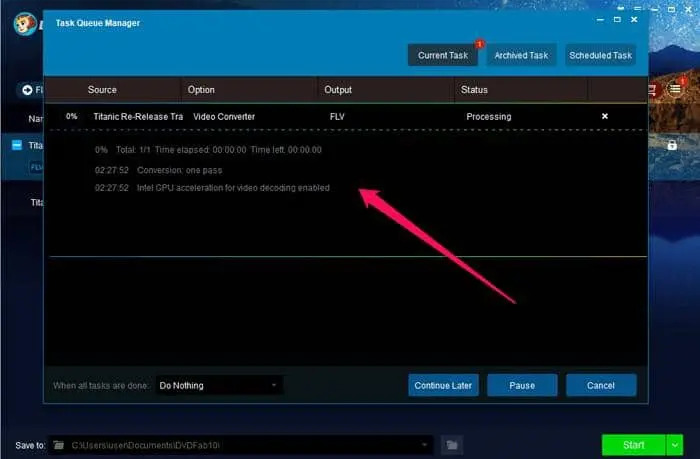
Task: Open the task queue icon with red badge
Action: tap(677, 90)
